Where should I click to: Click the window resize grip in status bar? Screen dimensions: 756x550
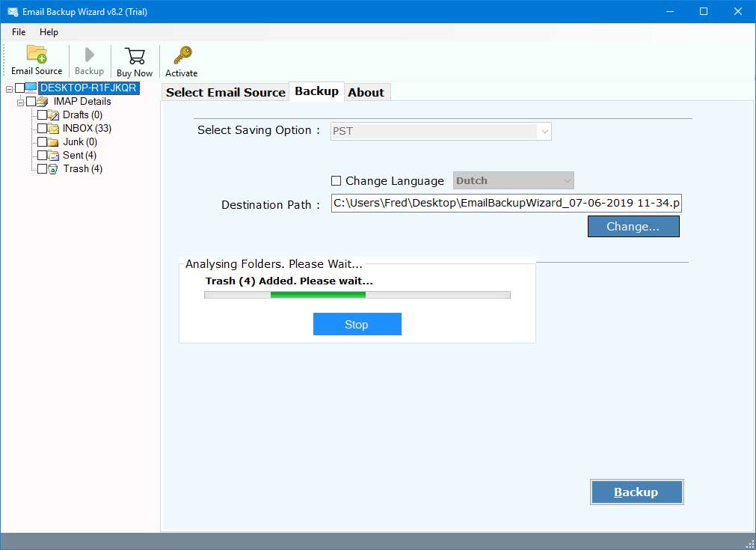click(750, 544)
